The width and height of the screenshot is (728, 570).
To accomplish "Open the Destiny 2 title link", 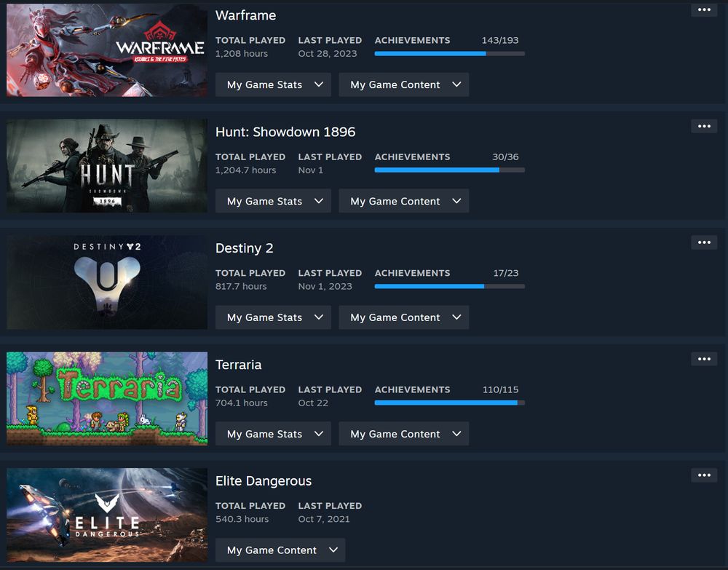I will click(x=244, y=248).
